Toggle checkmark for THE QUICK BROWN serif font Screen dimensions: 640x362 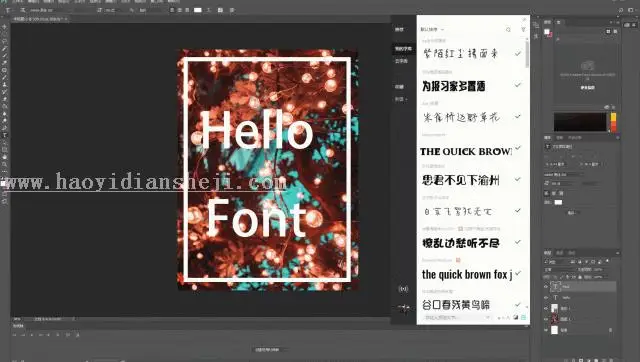coord(518,148)
